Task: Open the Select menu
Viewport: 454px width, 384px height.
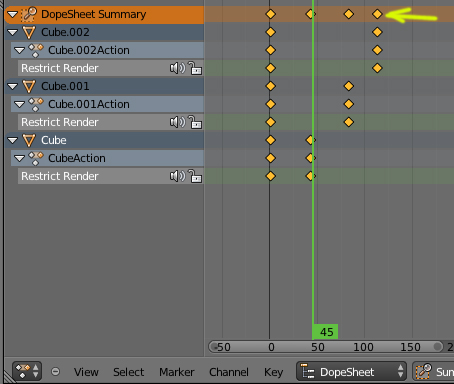Action: tap(128, 372)
